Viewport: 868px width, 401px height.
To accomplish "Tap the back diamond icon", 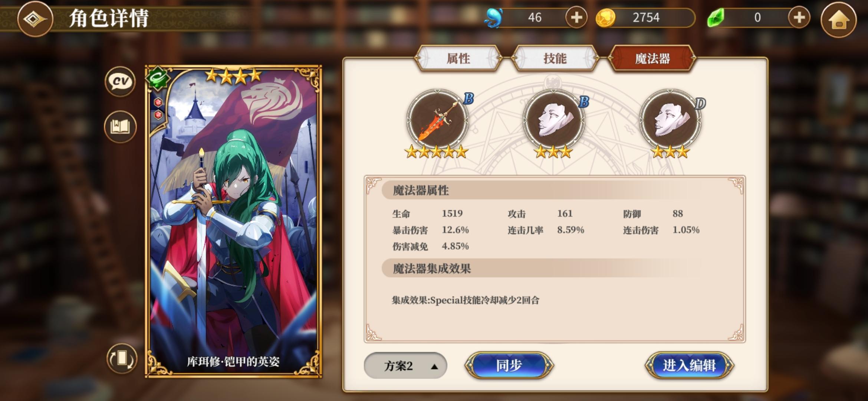I will [35, 19].
